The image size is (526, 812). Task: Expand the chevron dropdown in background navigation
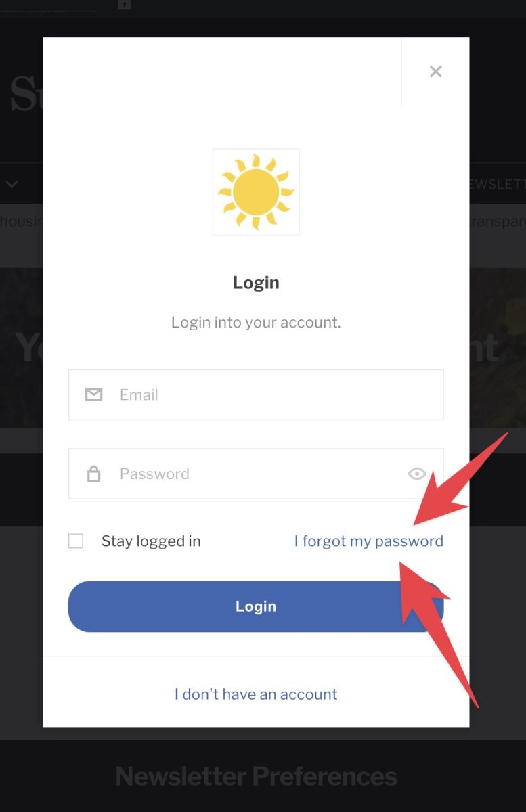point(12,184)
